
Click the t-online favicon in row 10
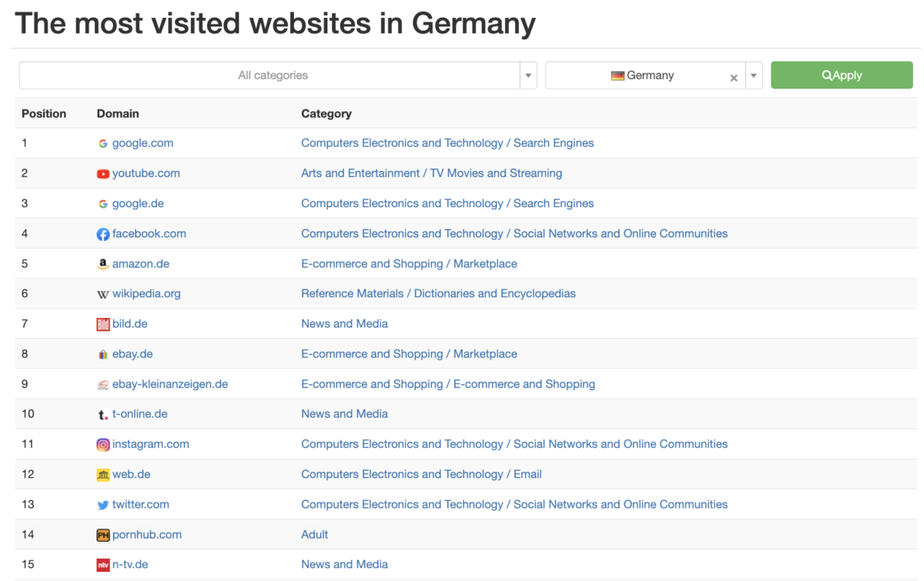click(x=103, y=415)
